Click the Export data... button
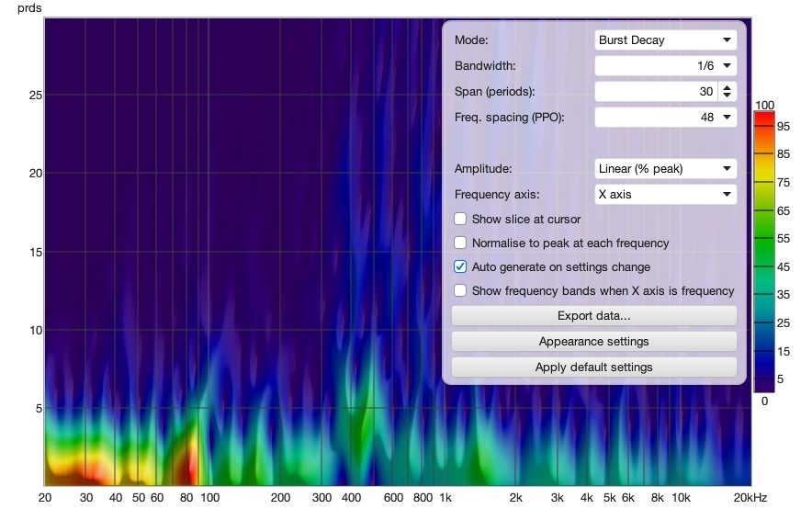The height and width of the screenshot is (509, 812). pyautogui.click(x=594, y=316)
